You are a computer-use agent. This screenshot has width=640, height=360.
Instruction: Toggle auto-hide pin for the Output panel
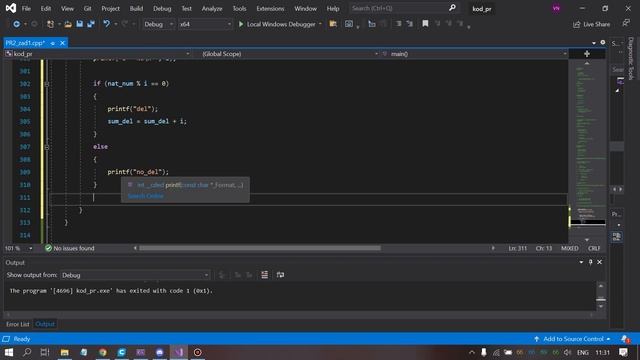pos(591,262)
